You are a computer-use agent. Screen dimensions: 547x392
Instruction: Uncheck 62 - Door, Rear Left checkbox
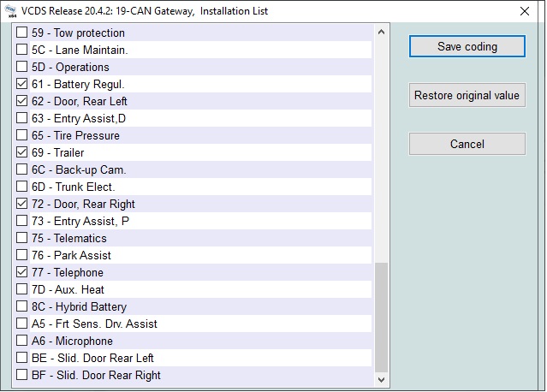21,101
